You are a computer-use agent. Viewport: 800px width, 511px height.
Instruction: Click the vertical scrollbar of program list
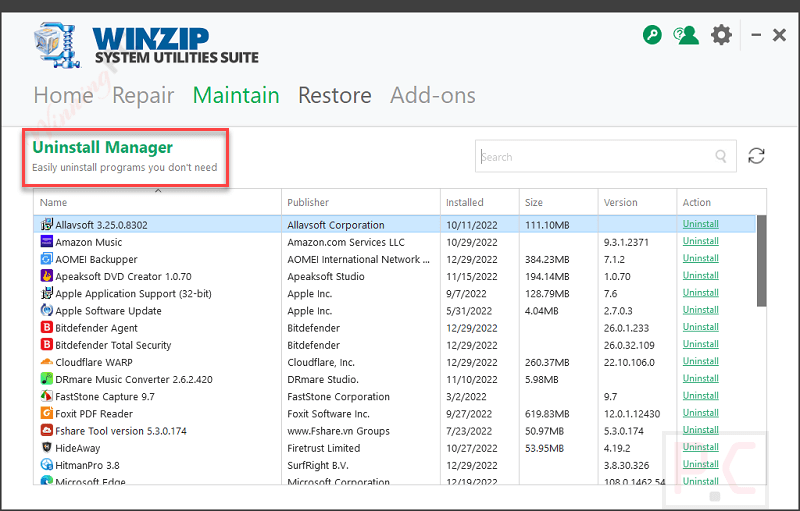pyautogui.click(x=761, y=260)
